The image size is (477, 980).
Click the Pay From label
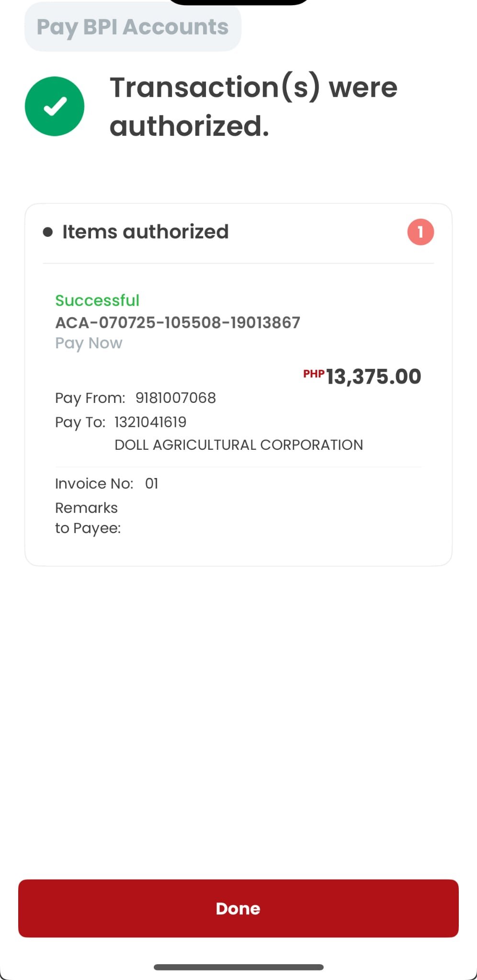90,398
